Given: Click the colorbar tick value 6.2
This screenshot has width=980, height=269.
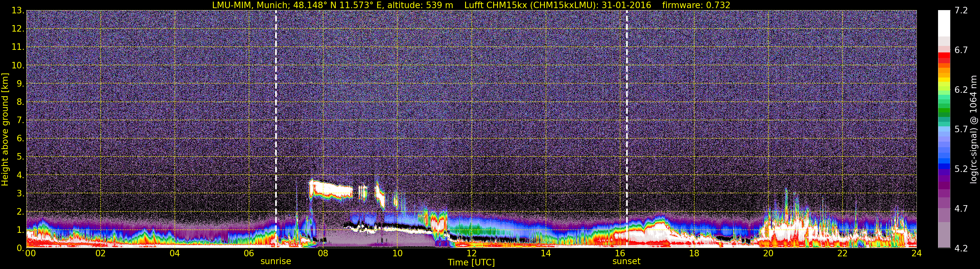Looking at the screenshot, I should click(x=961, y=90).
